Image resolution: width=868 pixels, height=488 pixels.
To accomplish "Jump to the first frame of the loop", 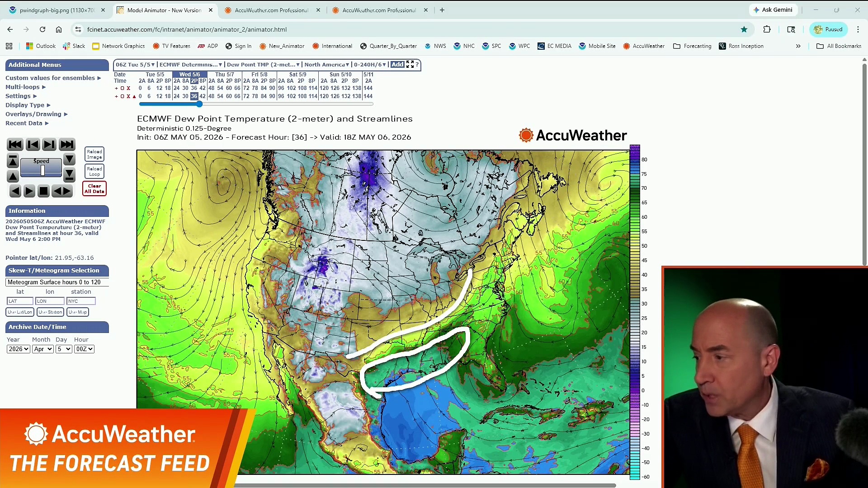I will point(15,145).
